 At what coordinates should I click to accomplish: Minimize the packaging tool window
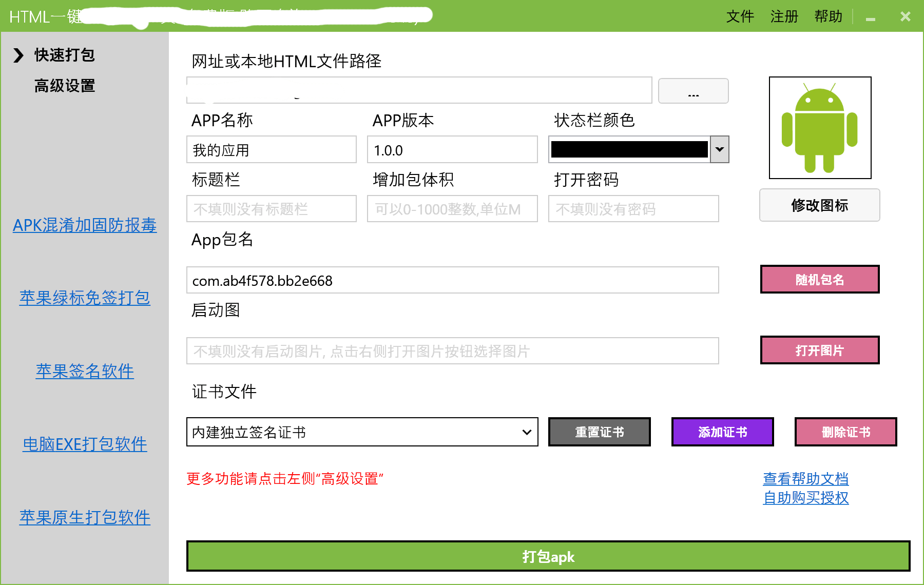pos(870,18)
